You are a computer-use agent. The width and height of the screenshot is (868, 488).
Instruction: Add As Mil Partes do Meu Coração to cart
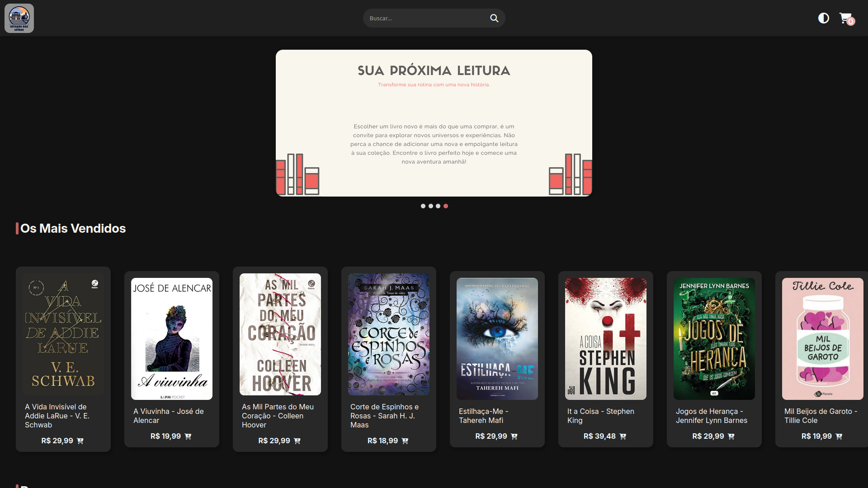click(297, 441)
